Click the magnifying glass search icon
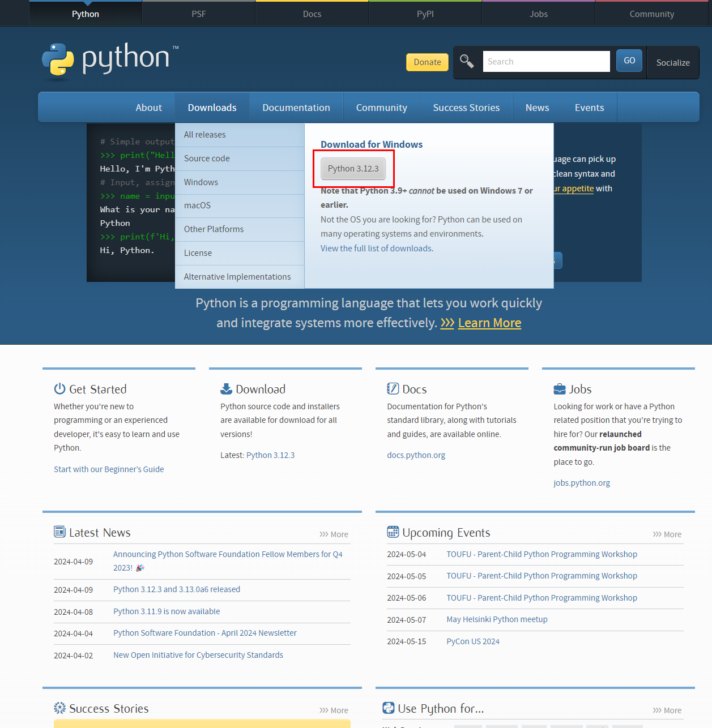 [467, 61]
